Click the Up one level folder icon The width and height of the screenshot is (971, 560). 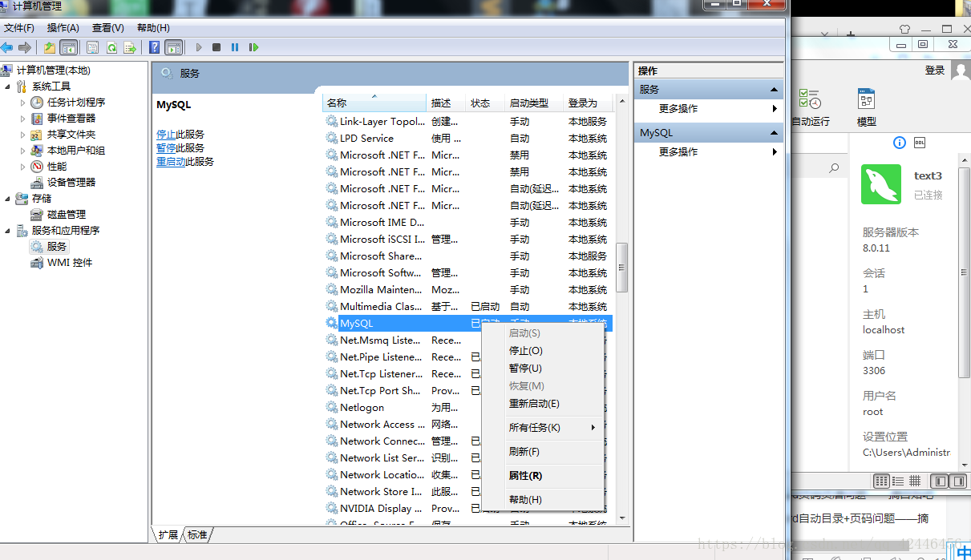click(x=50, y=47)
